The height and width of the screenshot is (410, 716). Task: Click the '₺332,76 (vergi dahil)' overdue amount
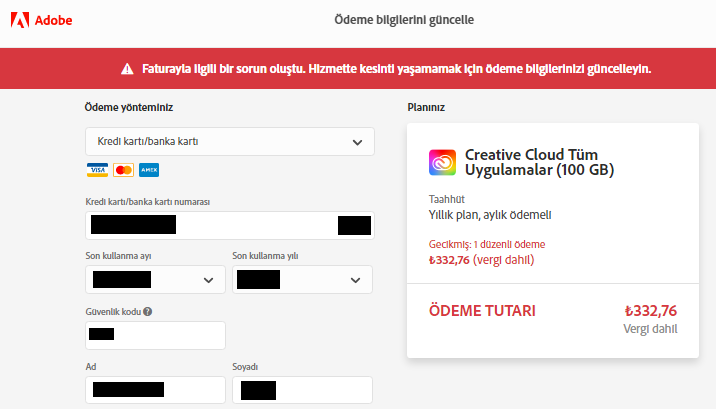(x=481, y=260)
